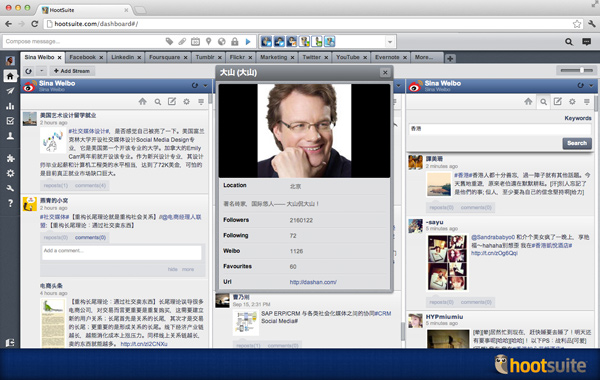Viewport: 600px width, 380px height.
Task: Open the tag icon in compose bar
Action: 169,41
